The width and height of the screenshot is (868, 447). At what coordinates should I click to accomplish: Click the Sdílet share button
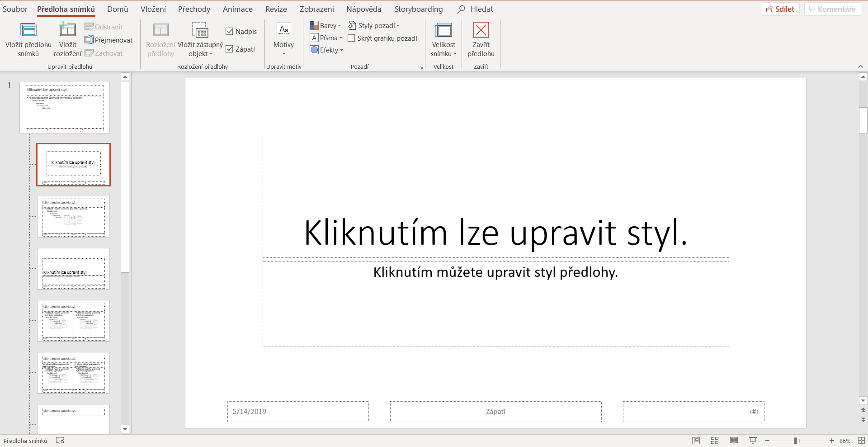pos(780,9)
